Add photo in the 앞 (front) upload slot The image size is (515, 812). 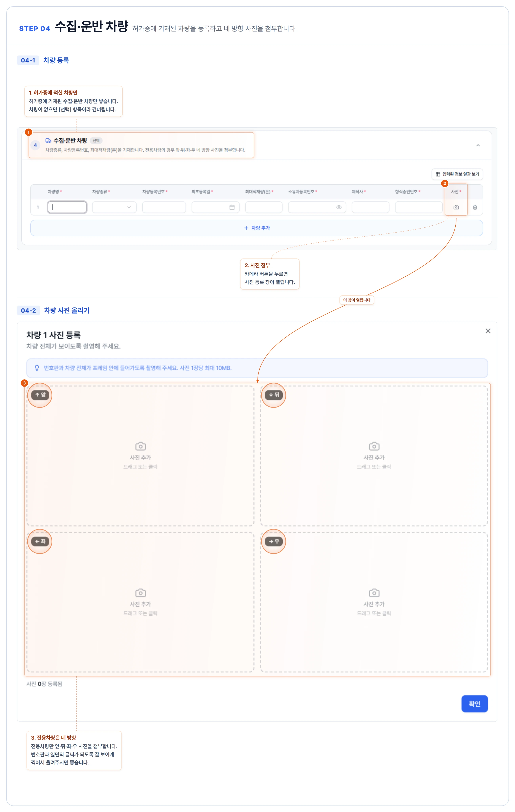[x=140, y=456]
